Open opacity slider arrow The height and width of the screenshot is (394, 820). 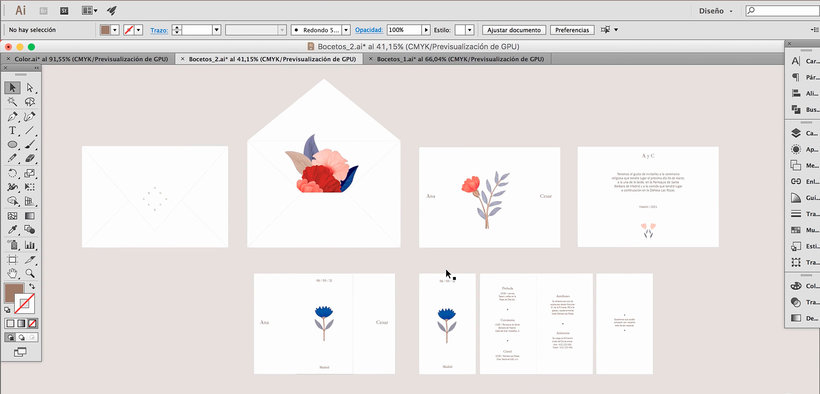point(426,30)
